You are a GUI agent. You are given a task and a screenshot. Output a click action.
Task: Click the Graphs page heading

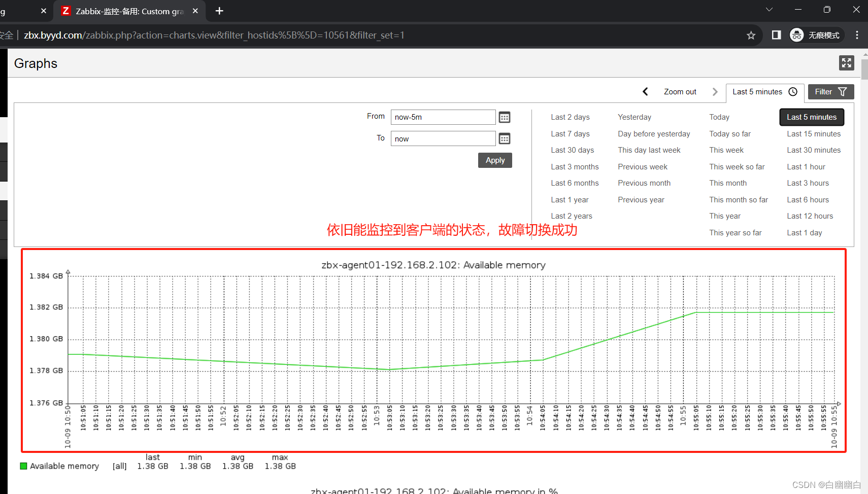point(36,63)
